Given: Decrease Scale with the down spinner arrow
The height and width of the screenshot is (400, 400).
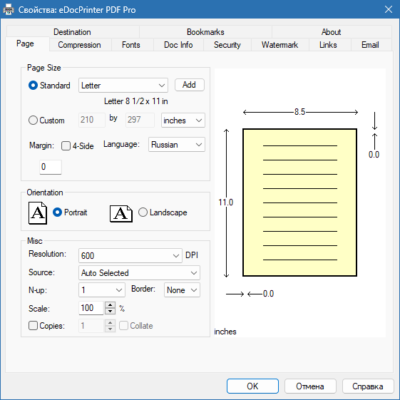Looking at the screenshot, I should [110, 311].
